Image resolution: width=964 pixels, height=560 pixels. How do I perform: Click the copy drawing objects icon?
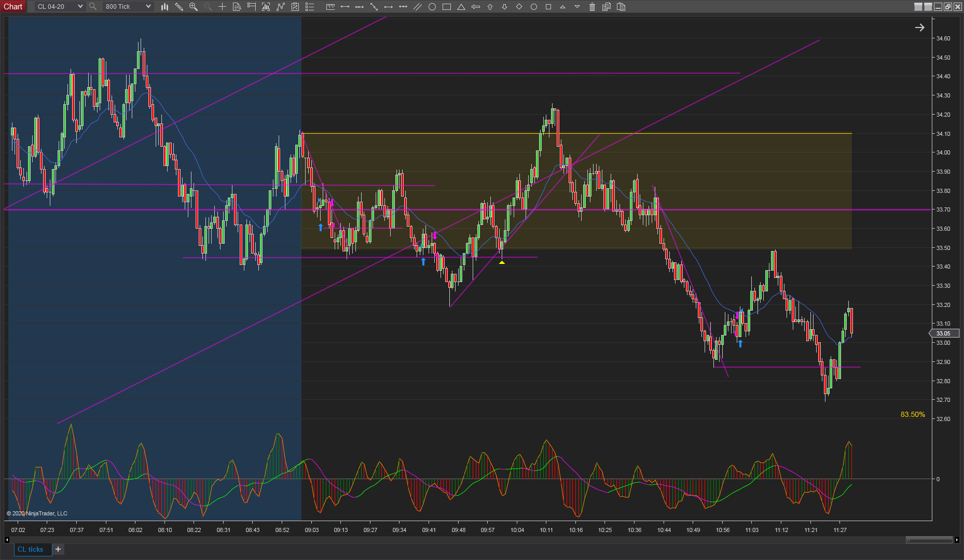tap(606, 7)
